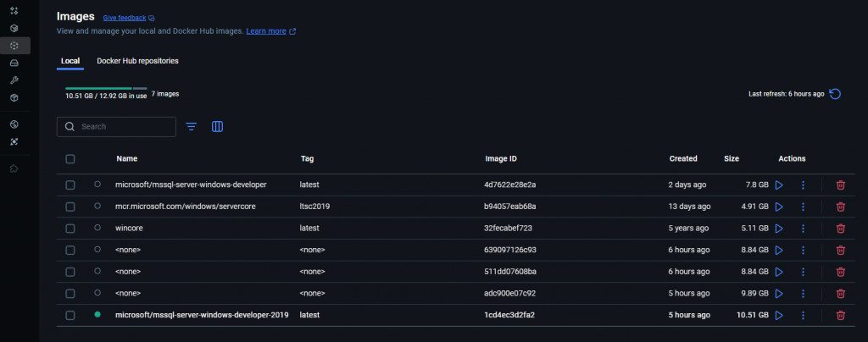This screenshot has width=868, height=342.
Task: Open the Learn more link
Action: (x=270, y=31)
